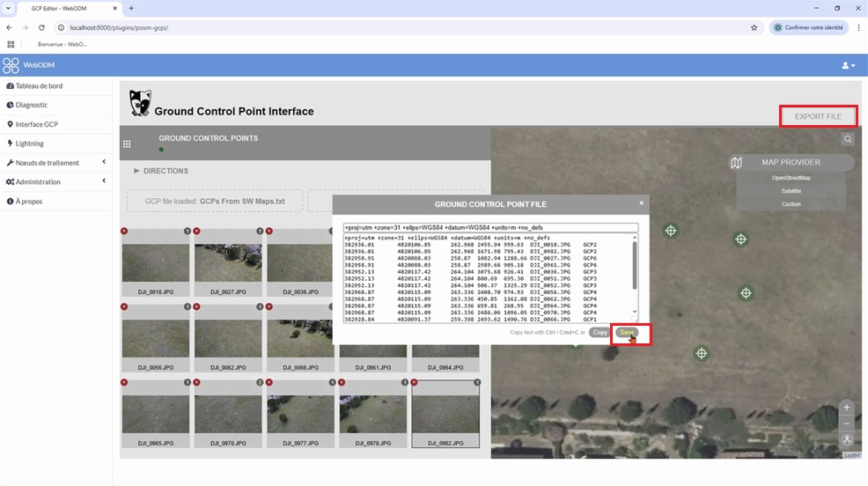Select thumbnail DJI_0982.JPG
This screenshot has width=868, height=486.
(445, 414)
